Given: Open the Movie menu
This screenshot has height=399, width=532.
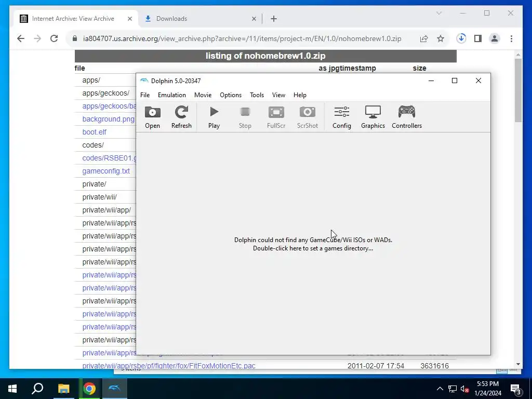Looking at the screenshot, I should point(203,95).
